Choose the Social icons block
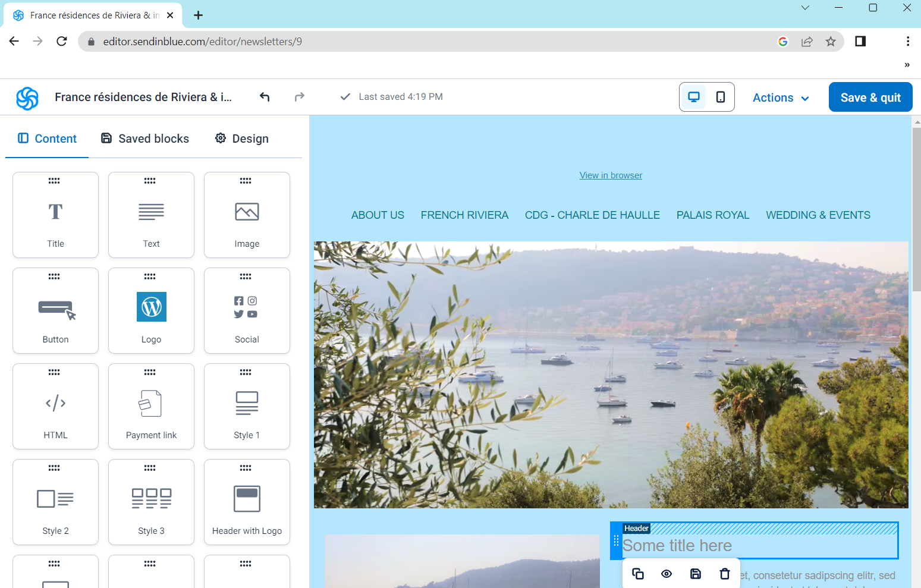 [x=247, y=310]
